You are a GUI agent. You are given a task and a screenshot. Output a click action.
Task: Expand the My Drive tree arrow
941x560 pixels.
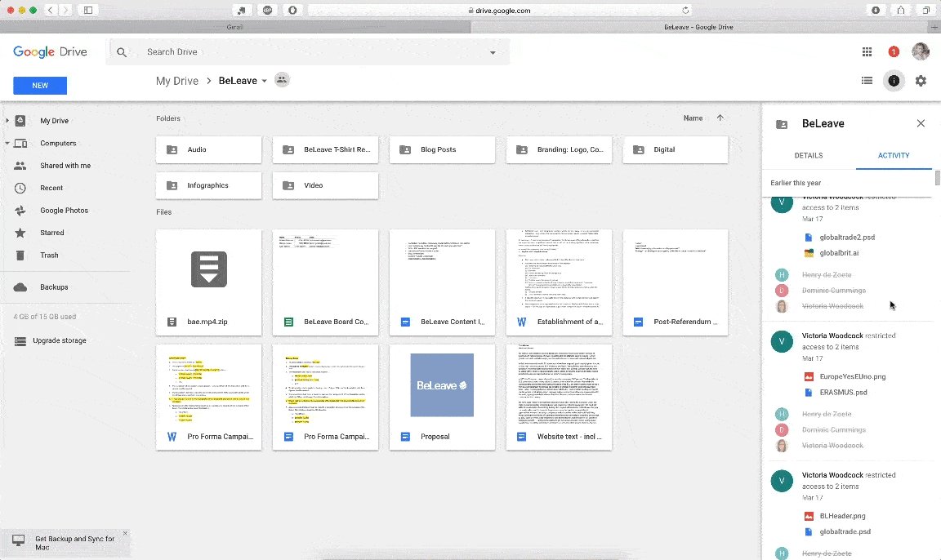[x=7, y=121]
